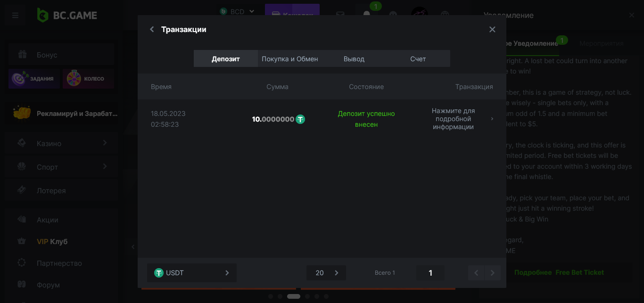Open the Подробнее link in notifications
Image resolution: width=644 pixels, height=303 pixels.
(x=533, y=272)
